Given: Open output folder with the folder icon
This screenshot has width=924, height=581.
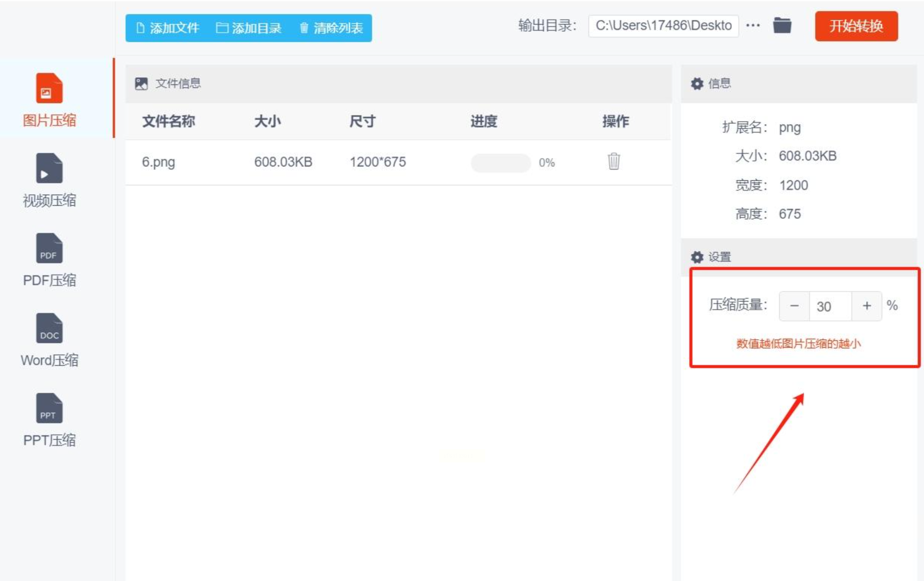Looking at the screenshot, I should (x=782, y=26).
